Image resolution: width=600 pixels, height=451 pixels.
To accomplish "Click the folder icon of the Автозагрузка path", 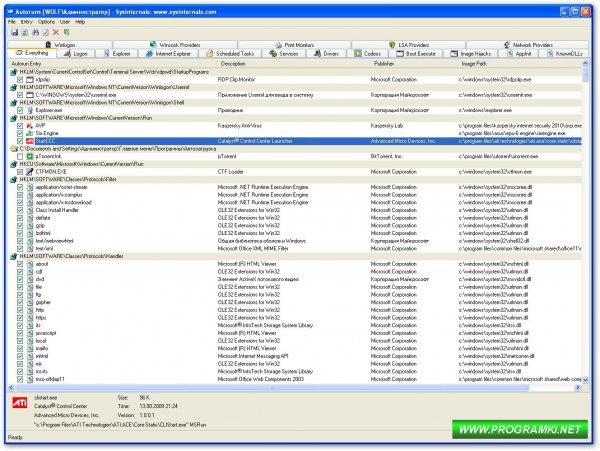I will click(14, 148).
